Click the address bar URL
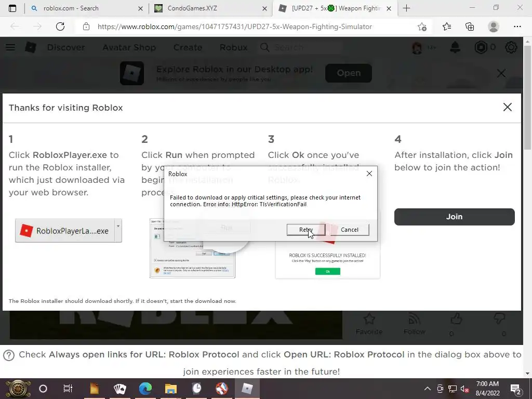This screenshot has height=399, width=532. [x=235, y=26]
